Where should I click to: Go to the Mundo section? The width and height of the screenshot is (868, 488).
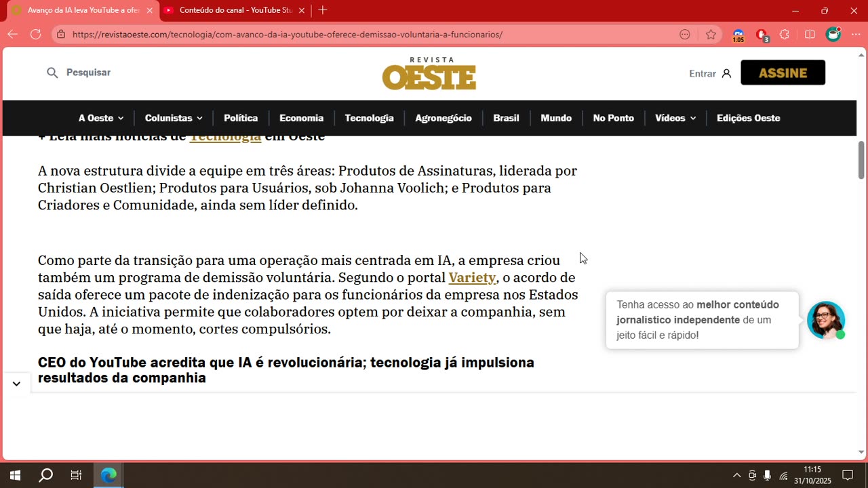tap(556, 118)
